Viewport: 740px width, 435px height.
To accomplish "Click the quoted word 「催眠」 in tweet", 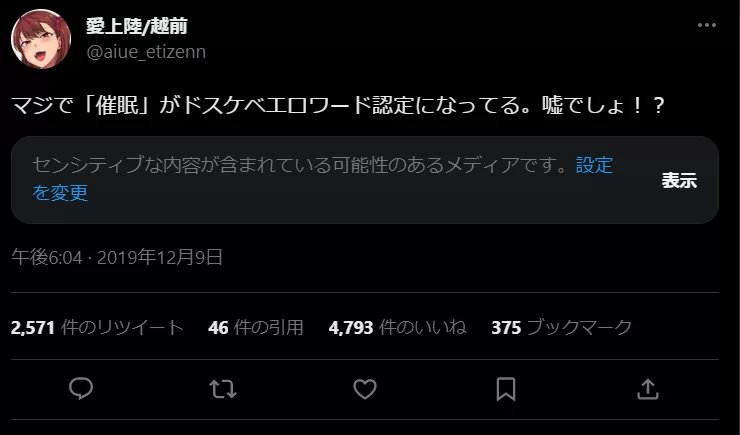I will [x=117, y=105].
